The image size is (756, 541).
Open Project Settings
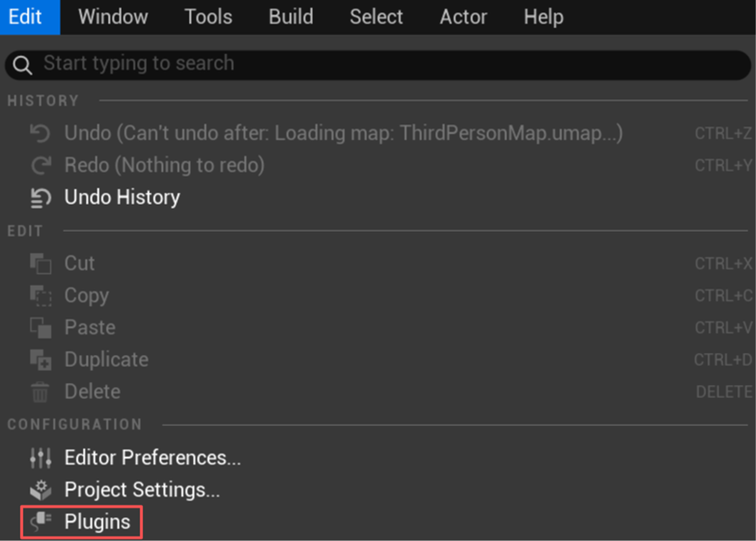pos(142,490)
